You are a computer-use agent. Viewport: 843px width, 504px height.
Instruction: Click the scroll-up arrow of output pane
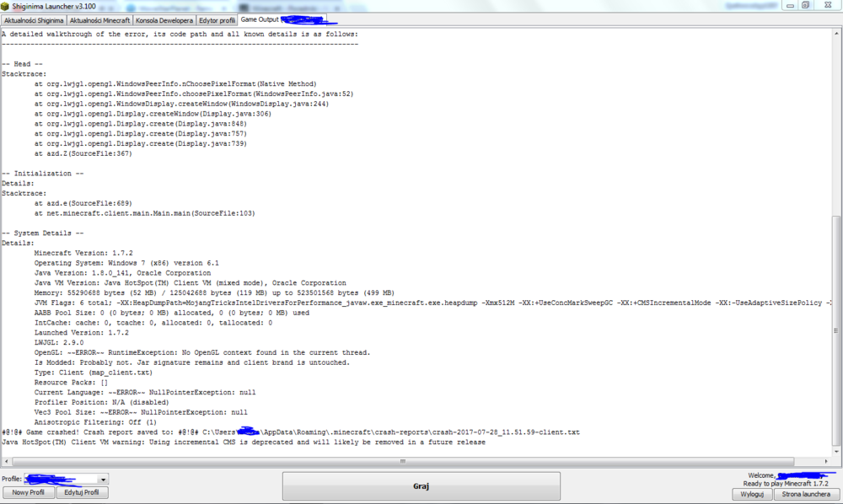tap(836, 34)
